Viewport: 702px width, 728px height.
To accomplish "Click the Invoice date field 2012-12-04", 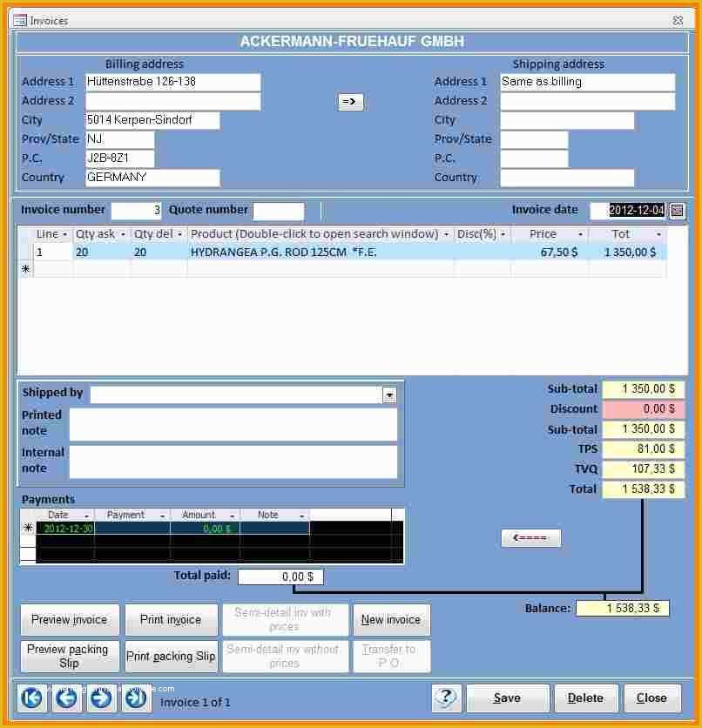I will pyautogui.click(x=628, y=211).
